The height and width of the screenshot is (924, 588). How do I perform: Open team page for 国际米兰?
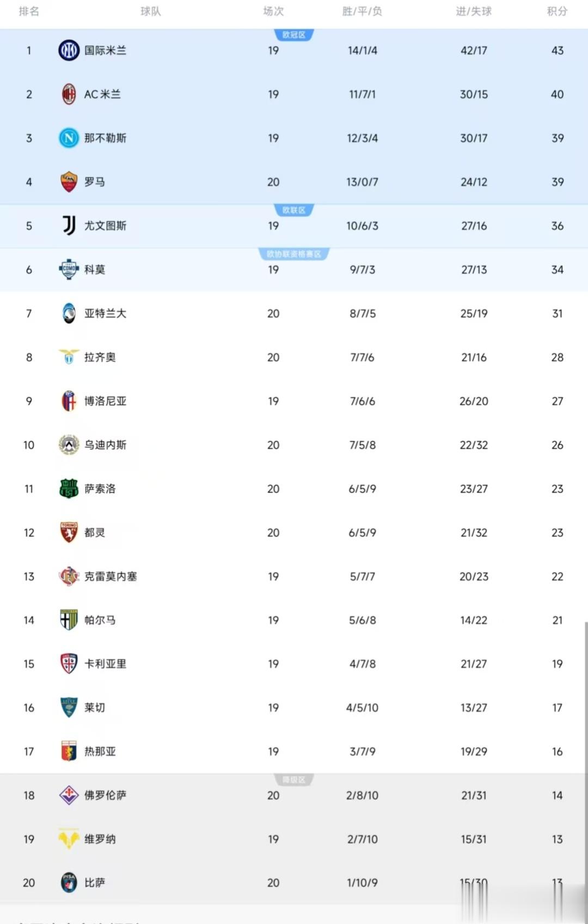(x=105, y=51)
